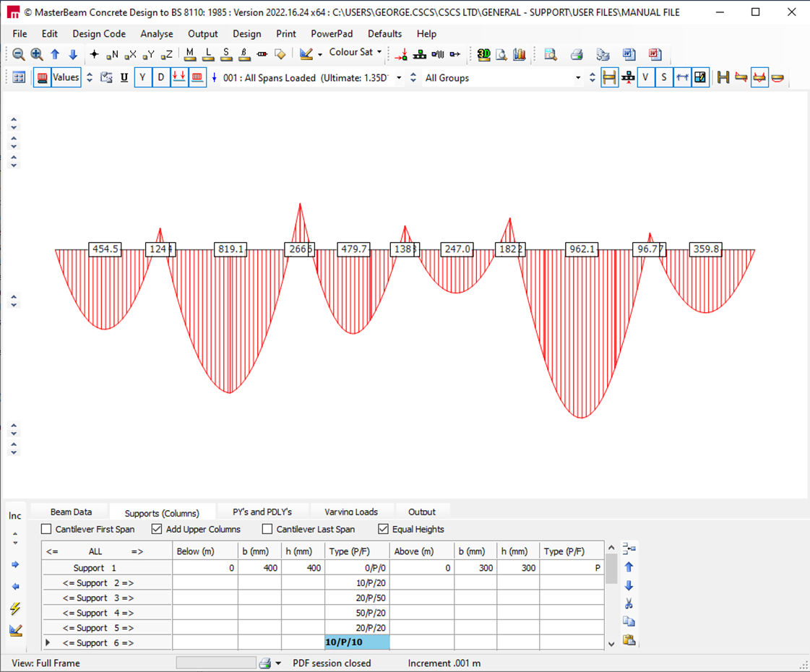The width and height of the screenshot is (810, 672).
Task: Click the underlined U toolbar icon
Action: tap(124, 78)
